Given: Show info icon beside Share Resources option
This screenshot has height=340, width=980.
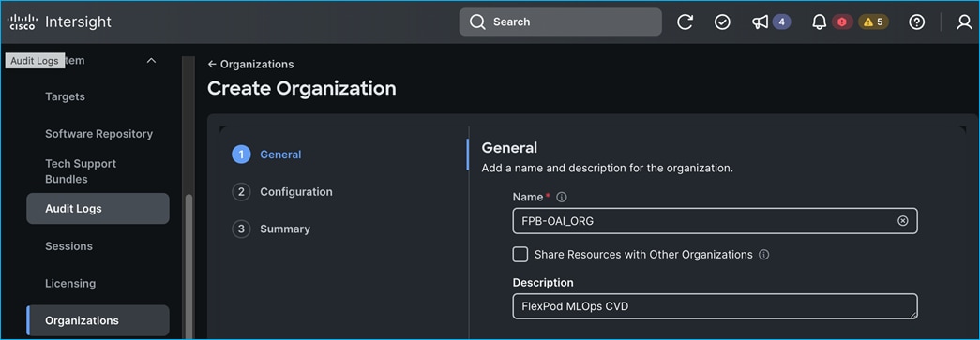Looking at the screenshot, I should point(763,255).
